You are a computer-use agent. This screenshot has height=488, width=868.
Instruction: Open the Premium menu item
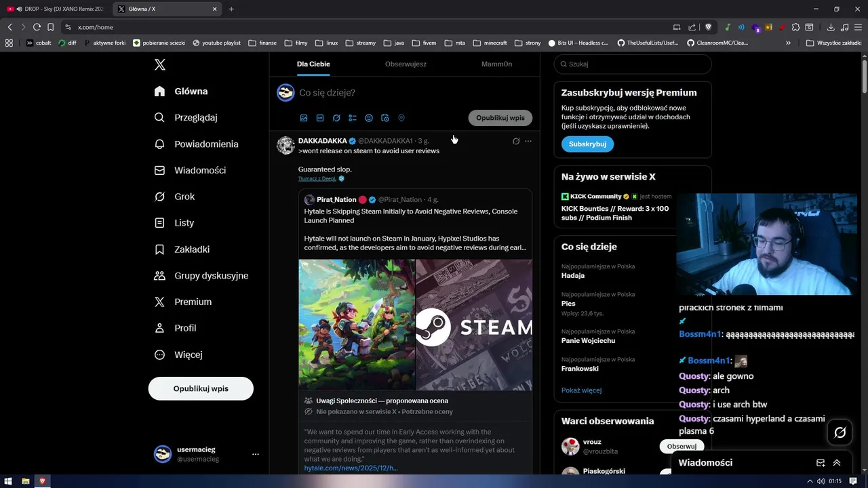point(184,302)
